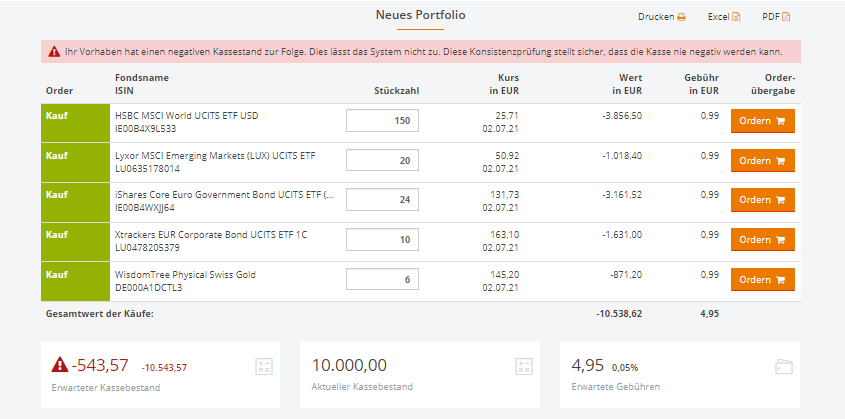This screenshot has height=419, width=845.
Task: Order the HSBC MSCI World ETF
Action: (762, 121)
